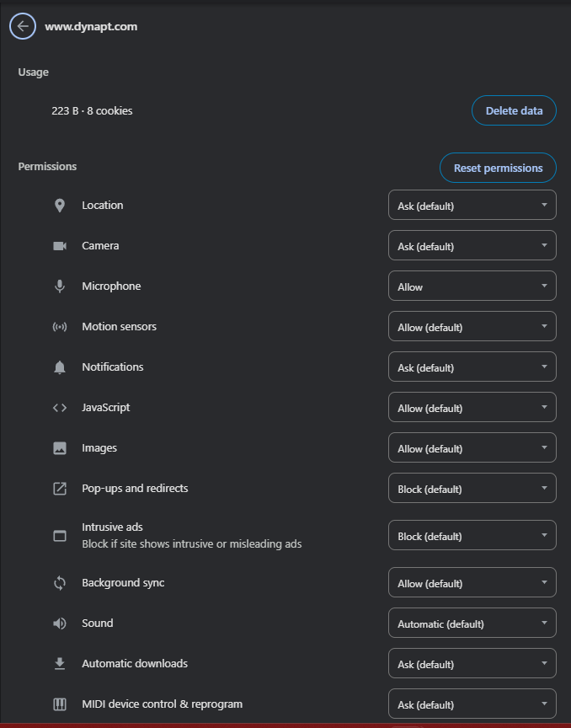Image resolution: width=571 pixels, height=728 pixels.
Task: Click the JavaScript code icon
Action: (60, 408)
